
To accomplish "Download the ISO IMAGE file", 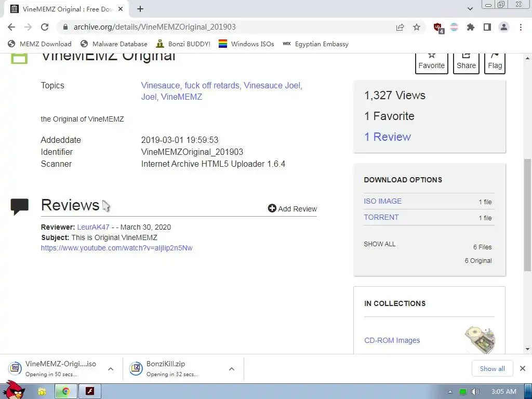I will pyautogui.click(x=383, y=201).
